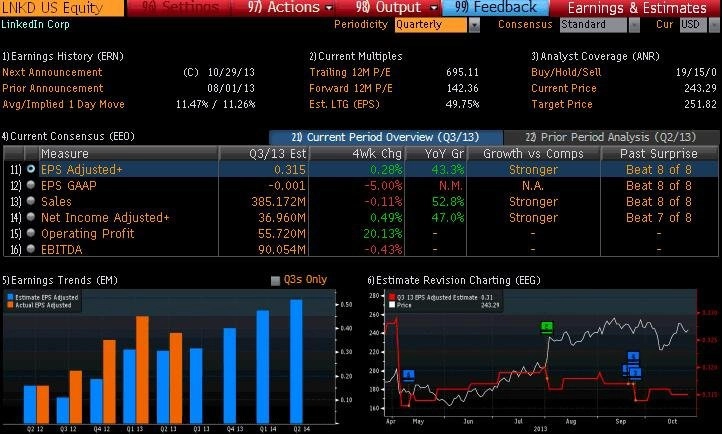Open the Consensus Standard dropdown arrow

coord(634,25)
